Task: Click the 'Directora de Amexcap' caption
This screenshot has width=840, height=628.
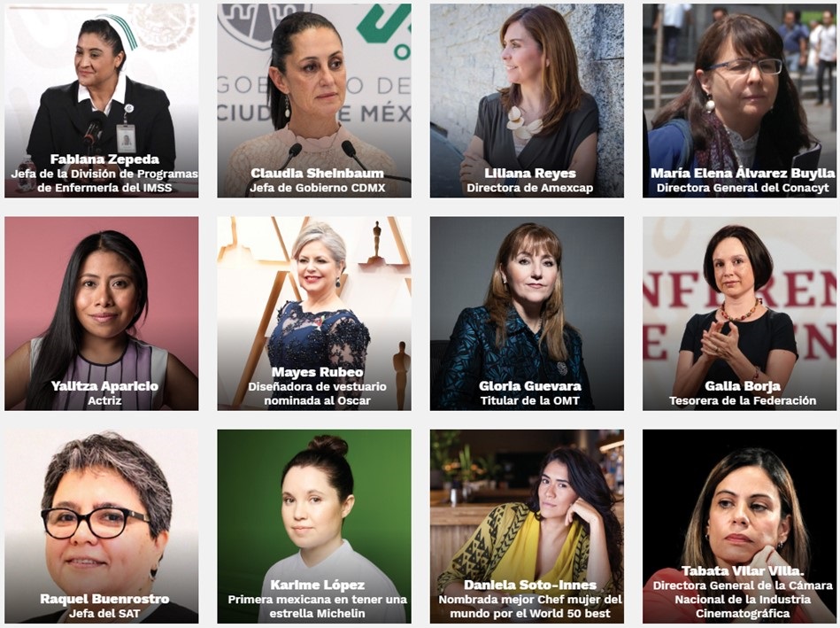Action: click(x=530, y=188)
